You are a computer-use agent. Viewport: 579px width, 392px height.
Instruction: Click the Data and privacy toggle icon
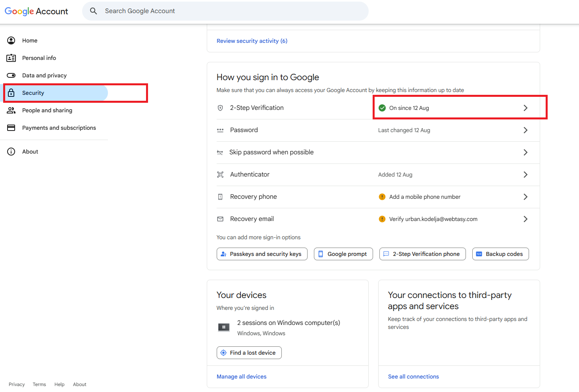point(11,75)
